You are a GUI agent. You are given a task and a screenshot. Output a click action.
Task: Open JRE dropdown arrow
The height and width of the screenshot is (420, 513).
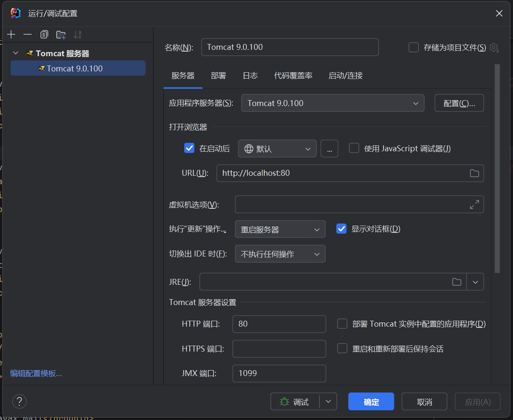475,282
